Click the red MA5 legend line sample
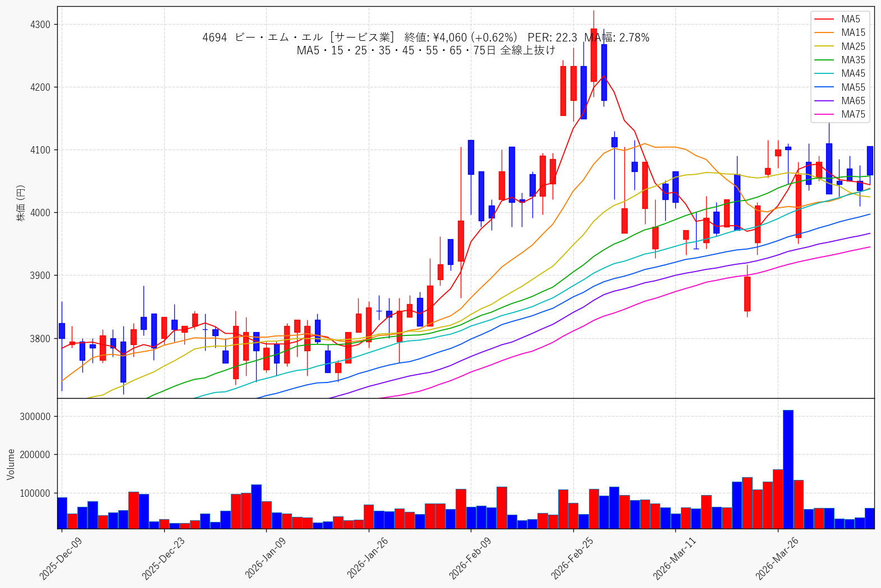 pos(824,20)
